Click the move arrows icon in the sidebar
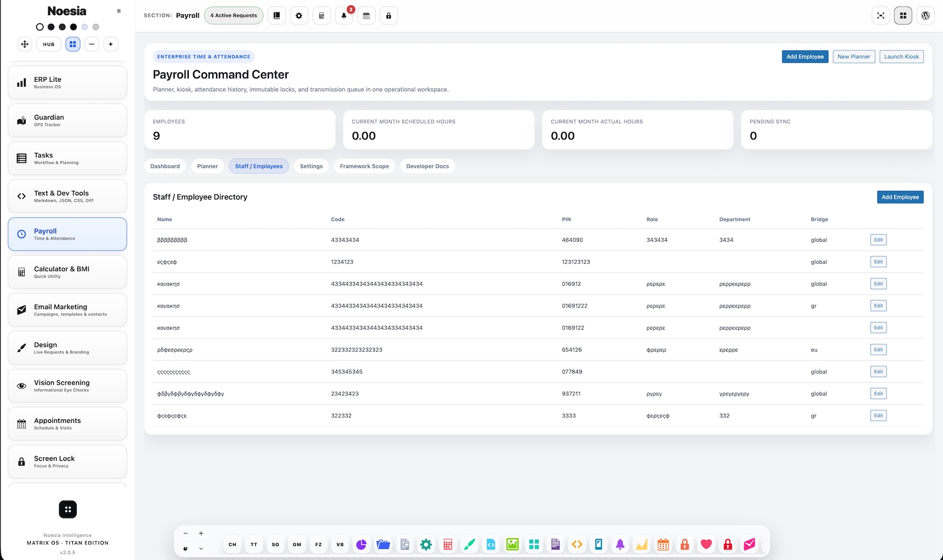943x560 pixels. click(x=25, y=44)
